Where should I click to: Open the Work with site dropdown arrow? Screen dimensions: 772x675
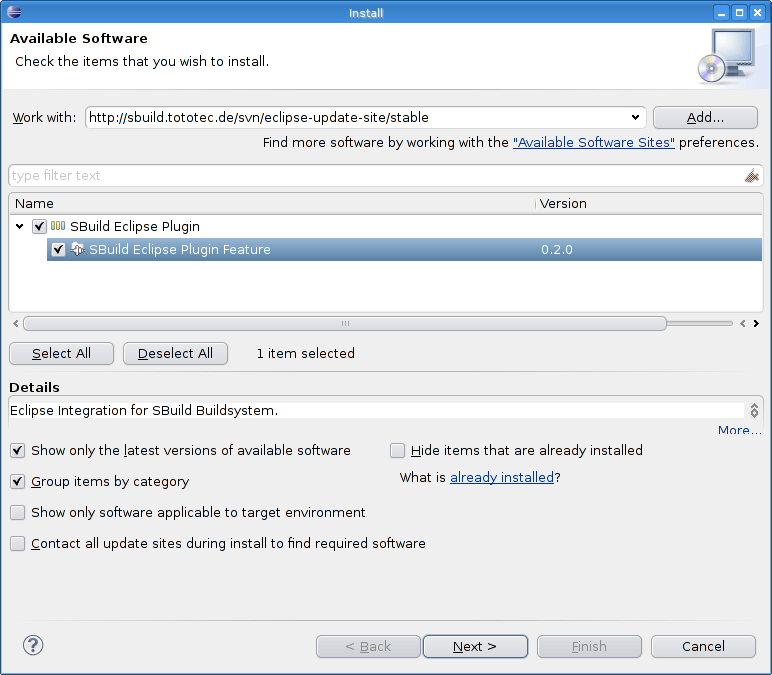pyautogui.click(x=635, y=118)
